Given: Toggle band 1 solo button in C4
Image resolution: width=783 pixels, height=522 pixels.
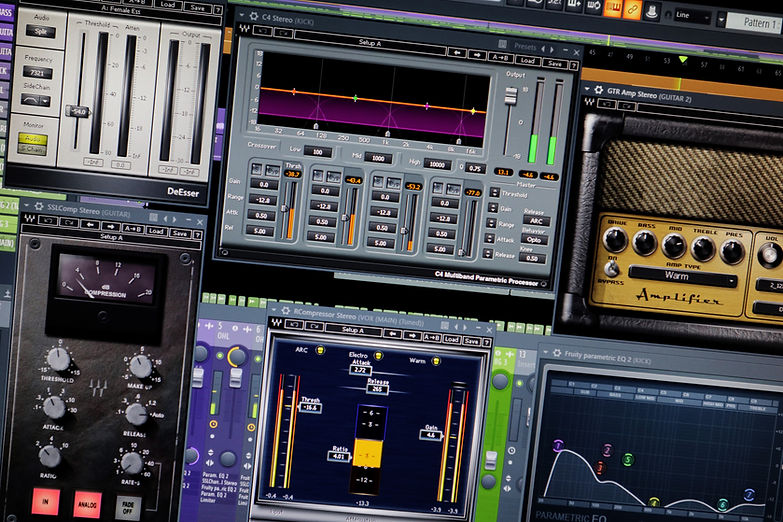Looking at the screenshot, I should [257, 168].
